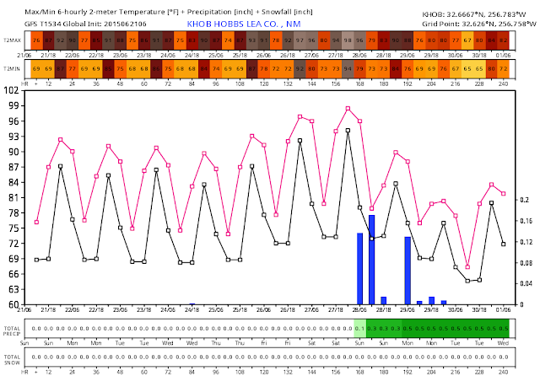Click the 102 label on temperature axis
Image resolution: width=540 pixels, height=392 pixels.
click(x=11, y=90)
